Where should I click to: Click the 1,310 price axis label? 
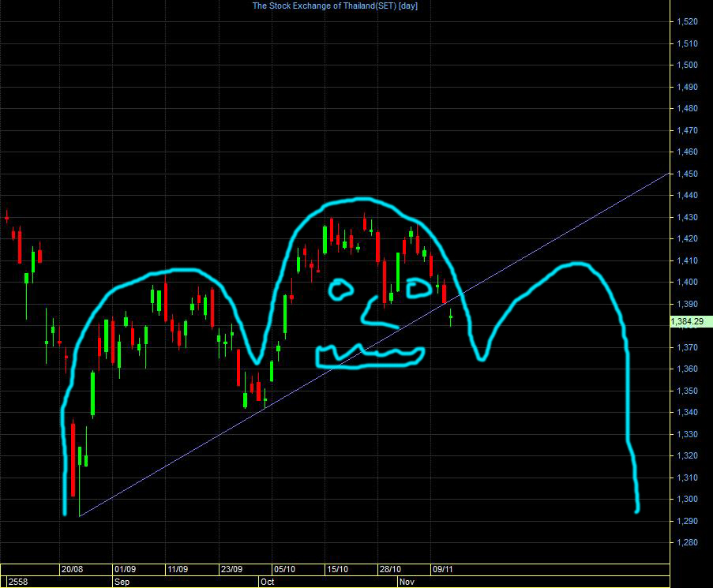(687, 478)
